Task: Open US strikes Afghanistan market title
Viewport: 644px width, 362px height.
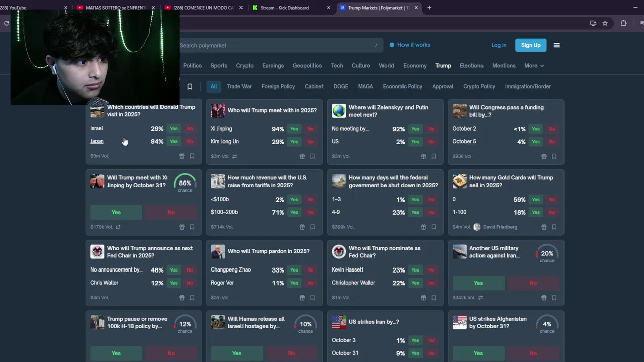Action: [498, 322]
